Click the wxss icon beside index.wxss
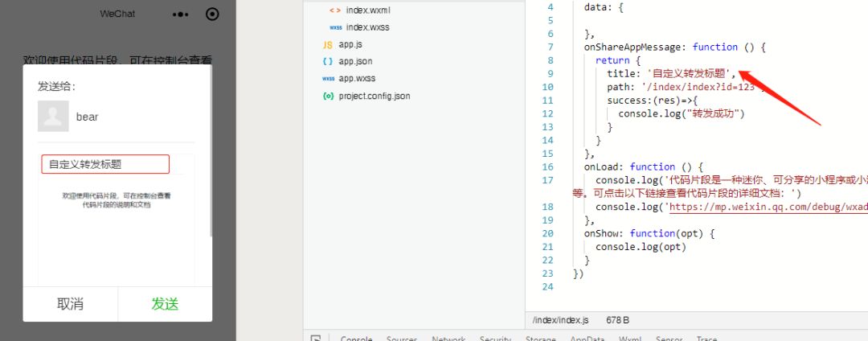 point(335,27)
